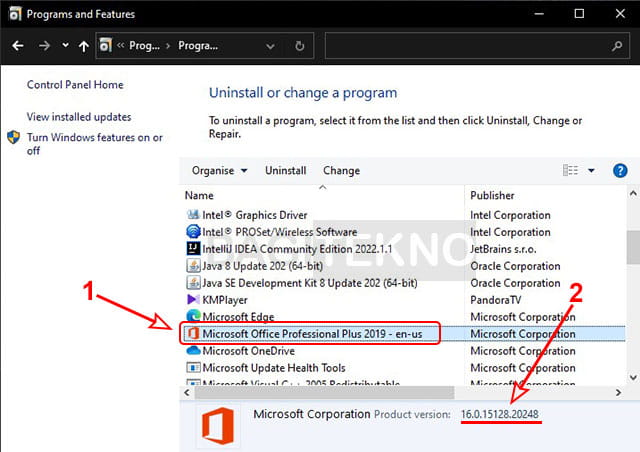The image size is (640, 452).
Task: Select 'Java 8 Update 202 (64-bit)' text
Action: coord(262,266)
